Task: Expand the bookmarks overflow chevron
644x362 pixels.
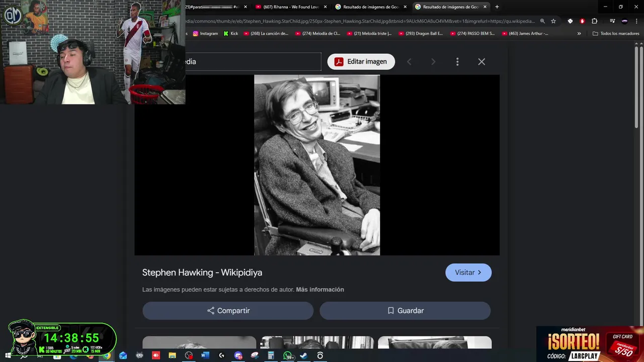Action: (579, 34)
